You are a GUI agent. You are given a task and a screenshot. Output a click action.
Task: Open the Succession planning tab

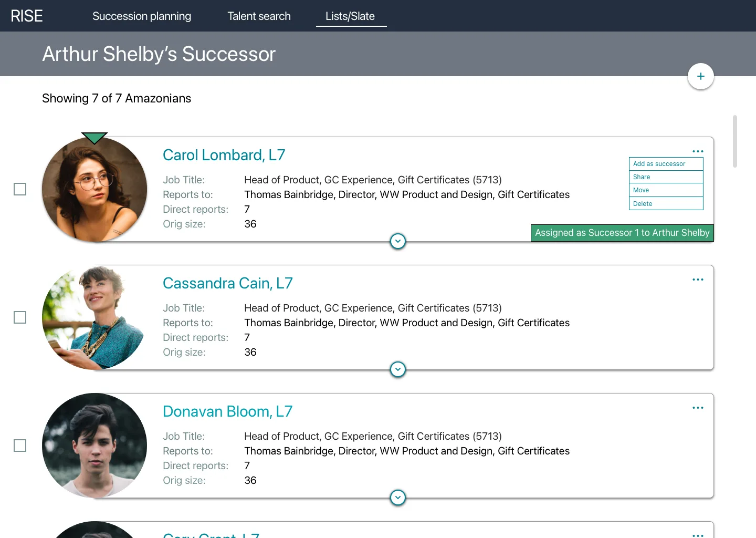[142, 16]
